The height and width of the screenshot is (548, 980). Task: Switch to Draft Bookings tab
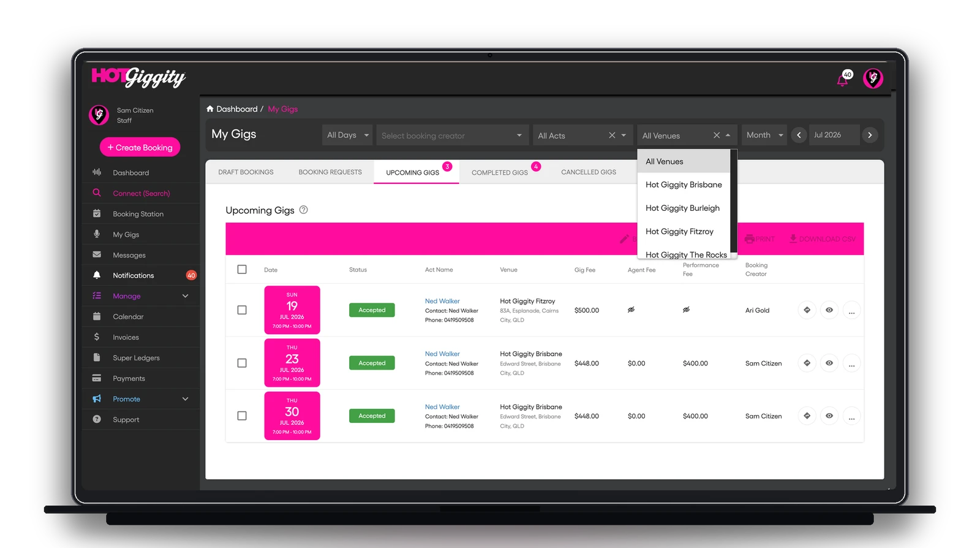click(x=246, y=172)
